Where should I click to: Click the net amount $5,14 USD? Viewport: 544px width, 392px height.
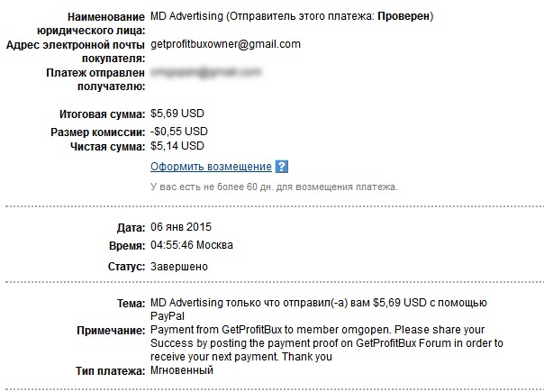tap(177, 145)
